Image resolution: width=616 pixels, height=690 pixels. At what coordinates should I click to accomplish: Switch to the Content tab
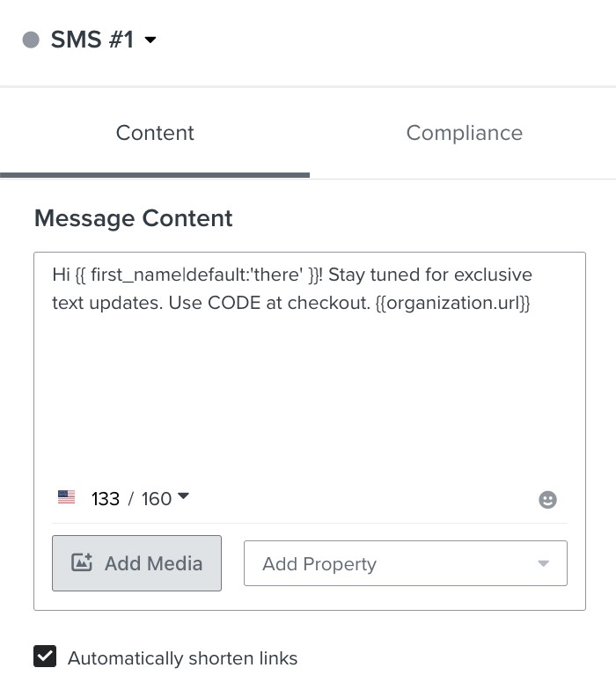click(155, 133)
